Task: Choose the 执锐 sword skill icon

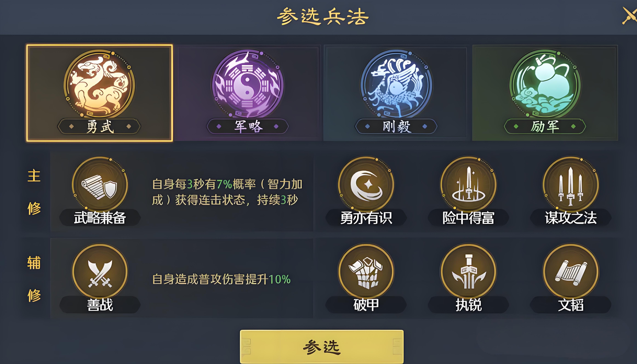Action: 469,272
